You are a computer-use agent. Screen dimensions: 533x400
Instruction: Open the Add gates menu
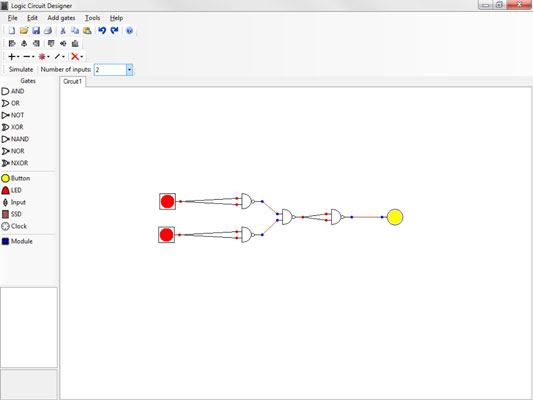coord(61,18)
